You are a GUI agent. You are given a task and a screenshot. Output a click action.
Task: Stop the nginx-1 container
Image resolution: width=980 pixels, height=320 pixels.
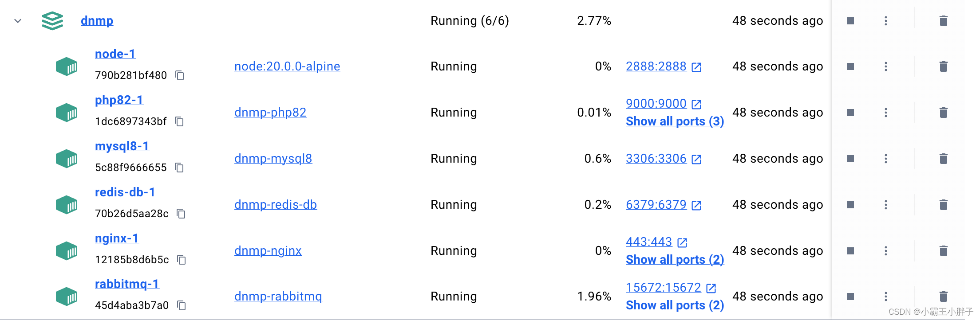850,250
